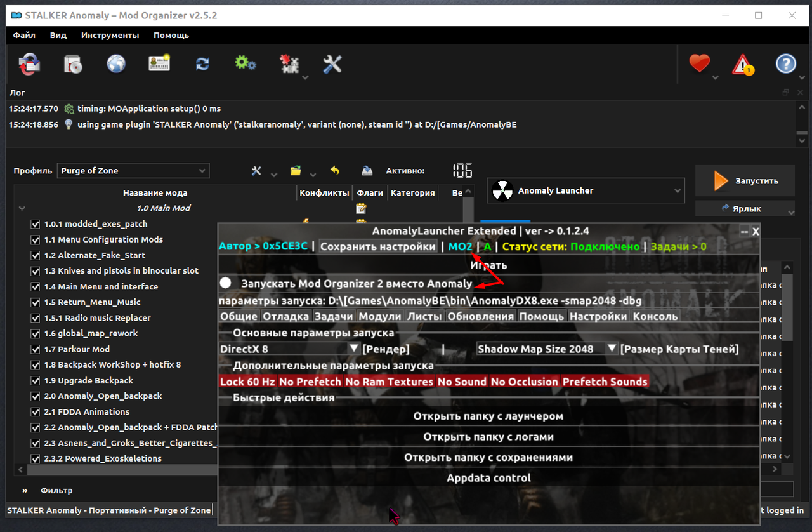This screenshot has height=532, width=812.
Task: Uncheck the 2.1 FDDA Animations mod
Action: 36,412
